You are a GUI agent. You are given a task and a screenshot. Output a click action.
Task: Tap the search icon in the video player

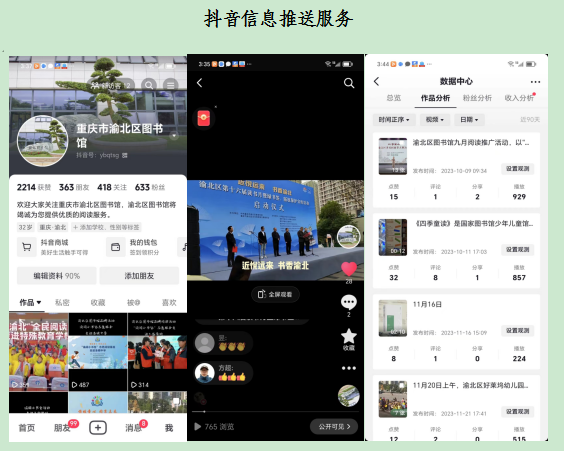tap(349, 83)
